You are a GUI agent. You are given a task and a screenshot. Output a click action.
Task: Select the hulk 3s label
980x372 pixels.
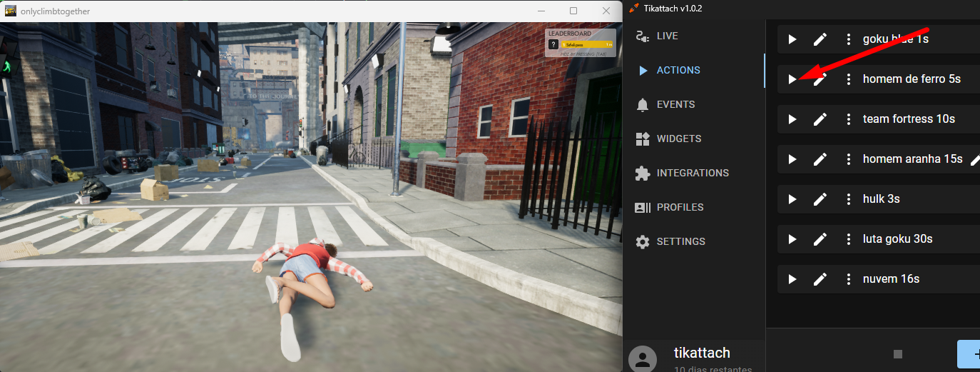(x=882, y=199)
